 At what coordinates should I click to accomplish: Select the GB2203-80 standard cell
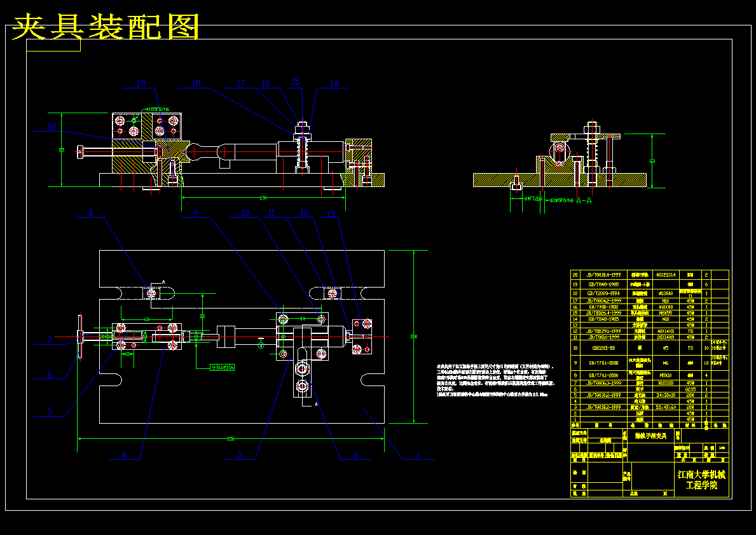coord(602,347)
